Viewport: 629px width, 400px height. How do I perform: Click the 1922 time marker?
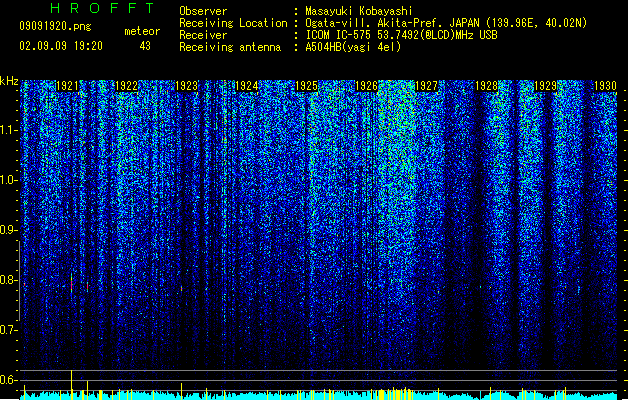pyautogui.click(x=126, y=86)
